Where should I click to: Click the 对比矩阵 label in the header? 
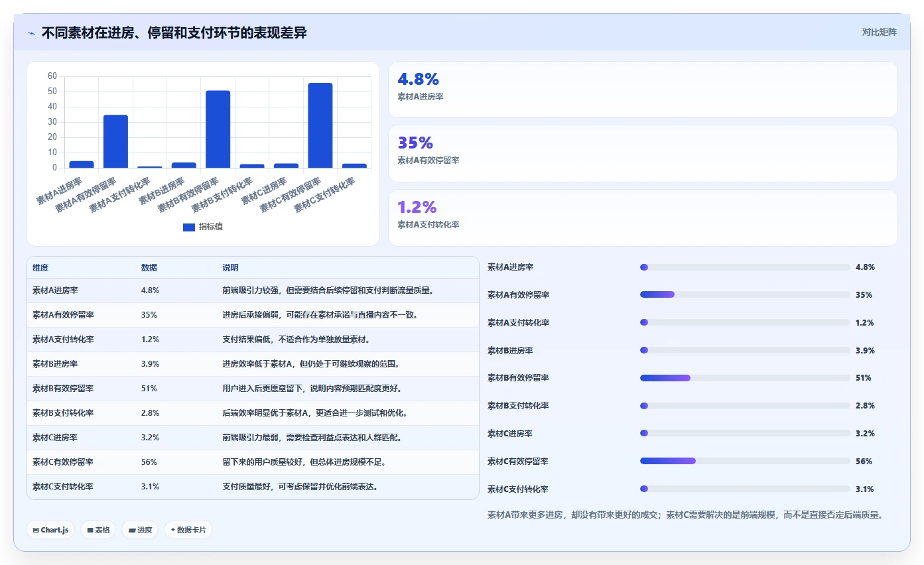pyautogui.click(x=879, y=32)
